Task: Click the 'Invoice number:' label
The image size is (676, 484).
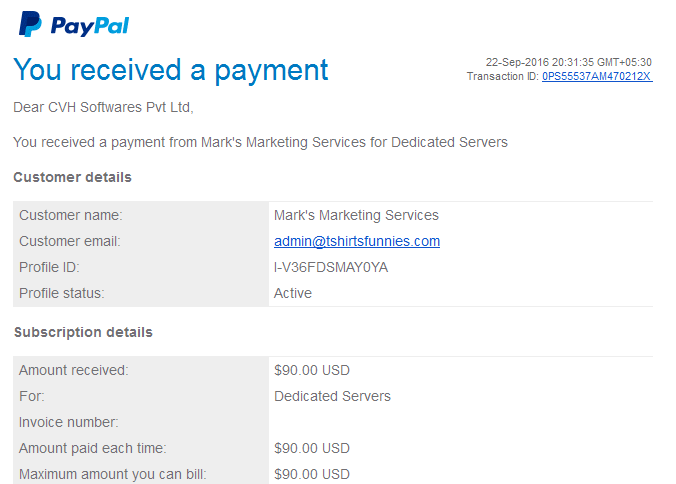Action: pyautogui.click(x=69, y=422)
